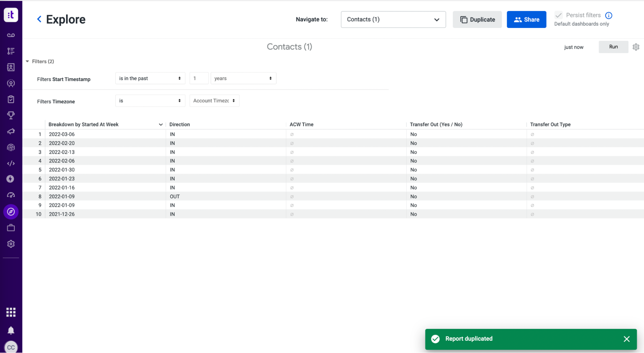Open the briefcase sidebar icon
This screenshot has height=353, width=644.
pos(11,228)
